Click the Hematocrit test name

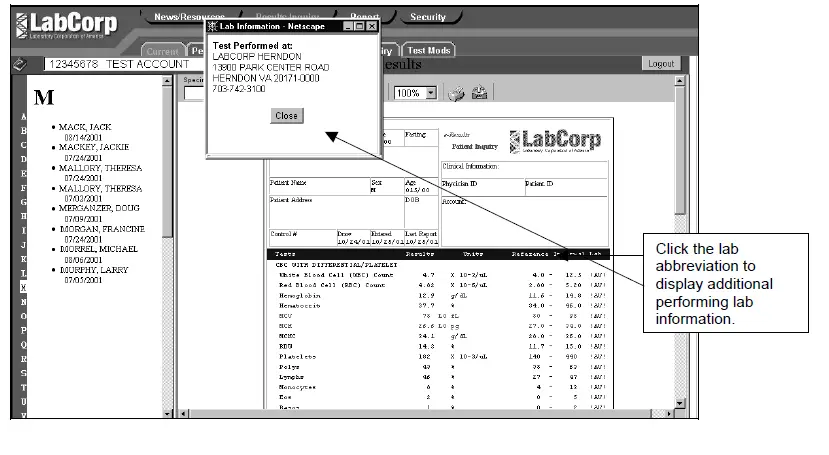pos(300,306)
